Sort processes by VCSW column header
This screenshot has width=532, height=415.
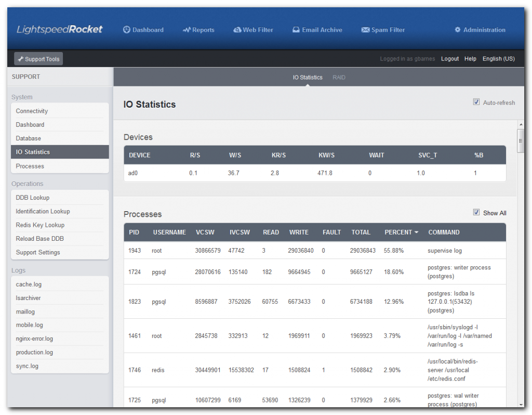click(205, 232)
